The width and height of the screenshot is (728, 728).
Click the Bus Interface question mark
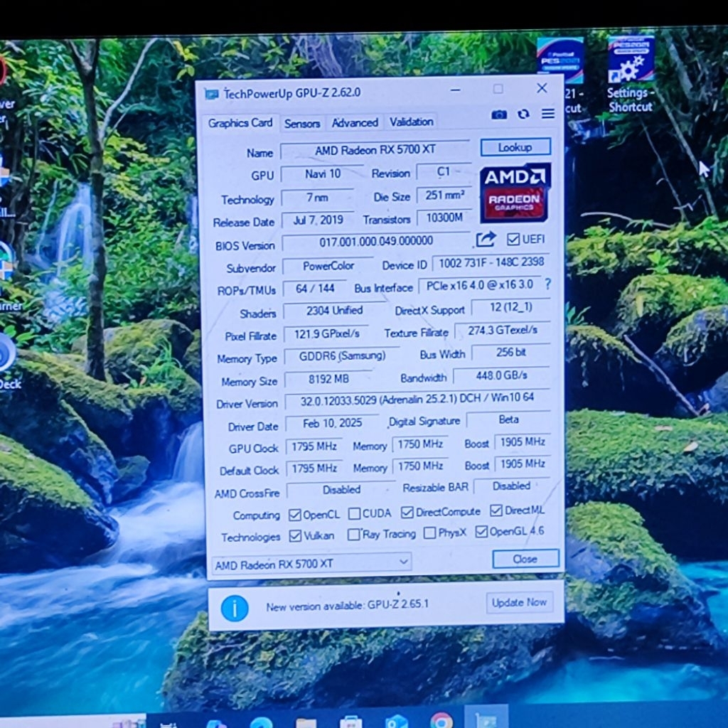tap(547, 284)
